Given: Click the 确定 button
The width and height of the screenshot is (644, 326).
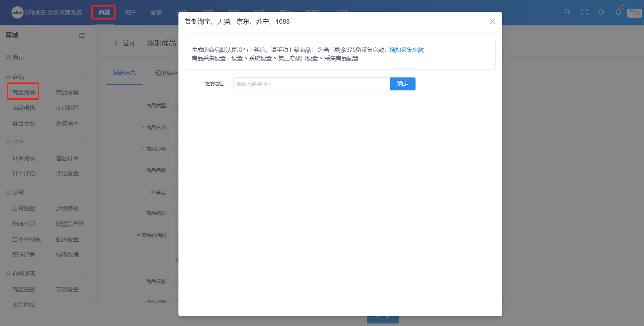Looking at the screenshot, I should (403, 84).
